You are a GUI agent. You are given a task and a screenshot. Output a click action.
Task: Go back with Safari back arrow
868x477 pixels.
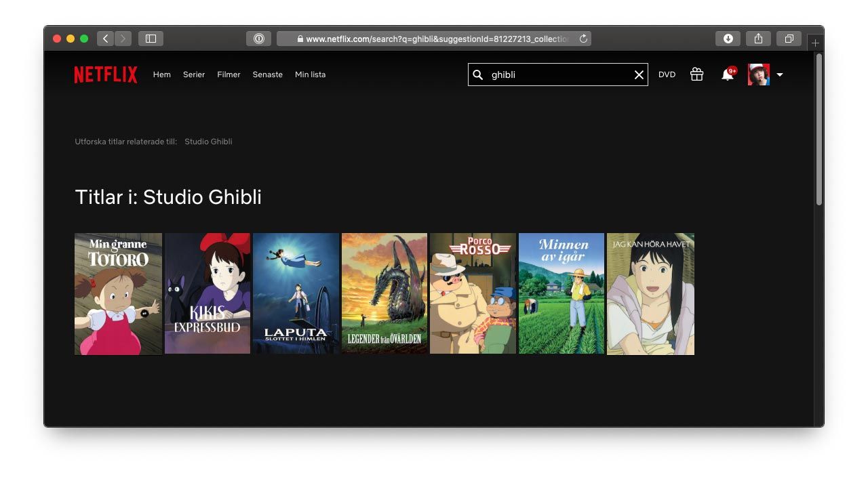point(106,39)
